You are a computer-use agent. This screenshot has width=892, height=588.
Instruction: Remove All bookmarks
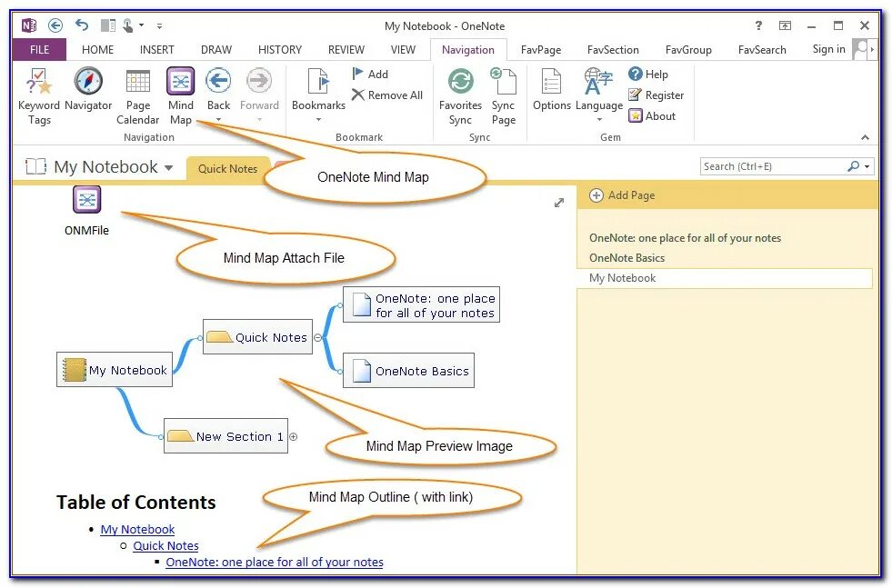pos(386,95)
